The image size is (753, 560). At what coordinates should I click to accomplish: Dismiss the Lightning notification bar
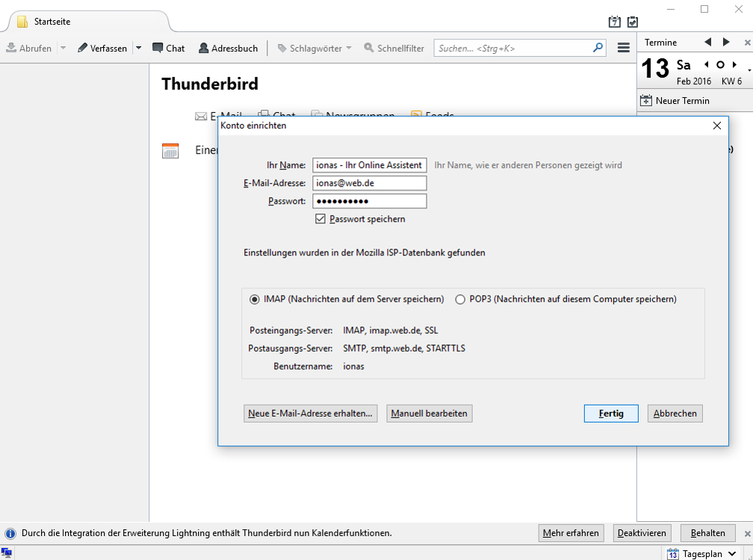(747, 534)
